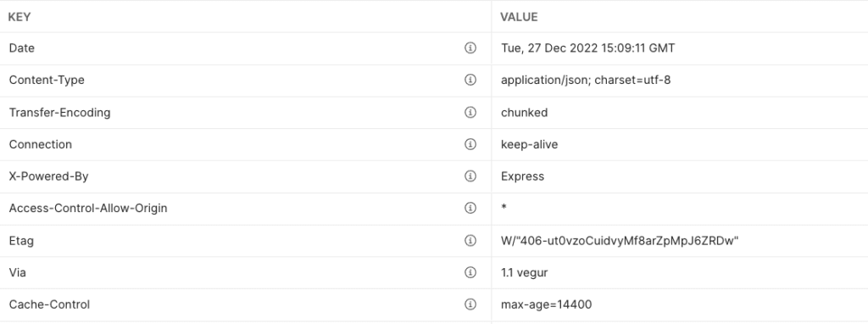The width and height of the screenshot is (868, 324).
Task: Click the info icon beside Etag
Action: pos(470,240)
